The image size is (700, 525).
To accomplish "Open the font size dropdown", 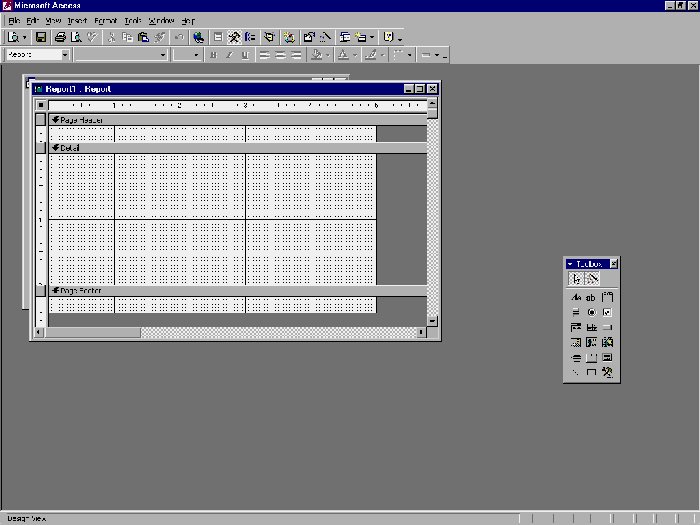I will (198, 55).
